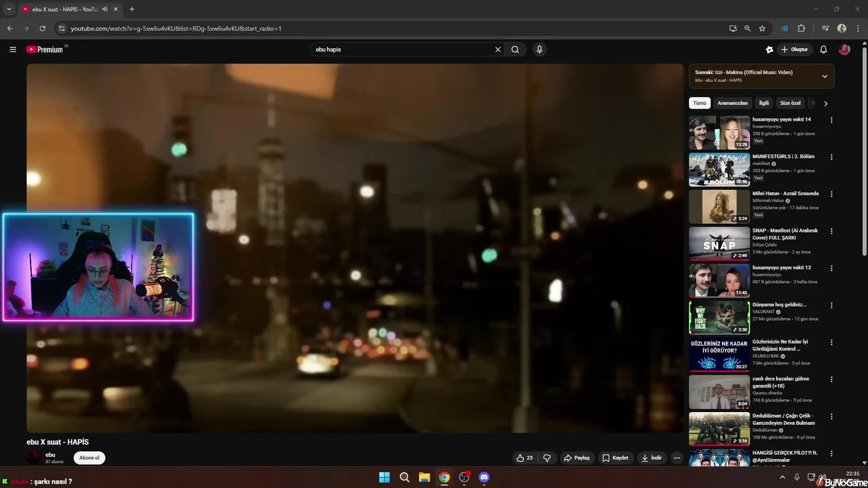
Task: Open File Explorer from taskbar
Action: pyautogui.click(x=424, y=477)
